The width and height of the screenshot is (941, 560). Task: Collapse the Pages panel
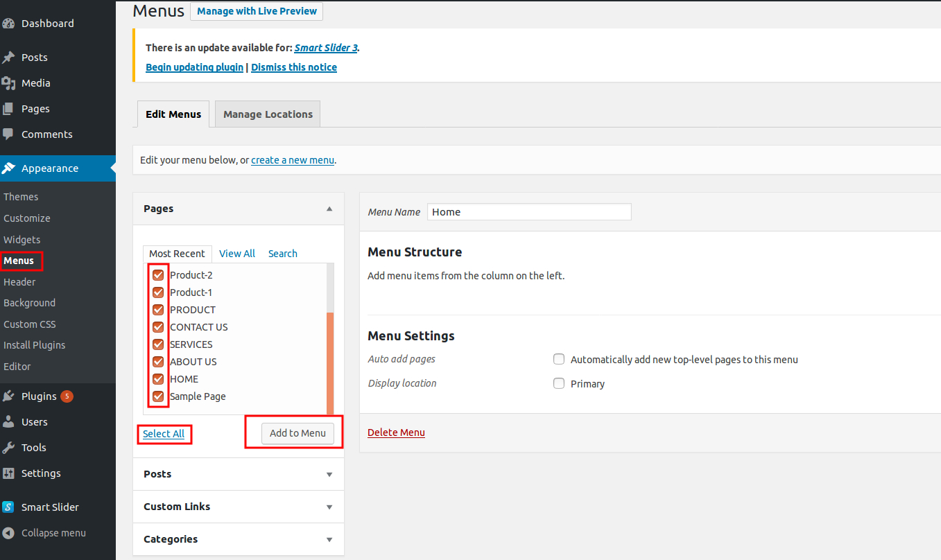(x=329, y=208)
